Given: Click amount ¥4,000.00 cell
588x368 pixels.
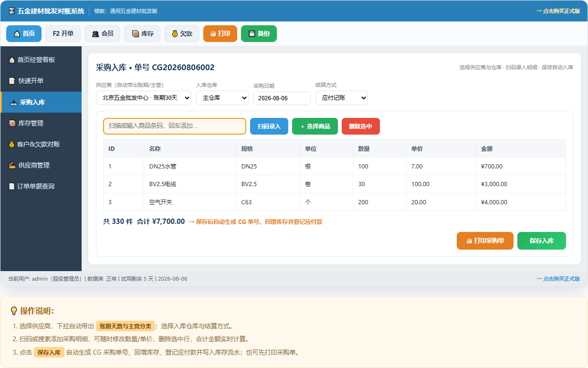Looking at the screenshot, I should click(x=521, y=202).
